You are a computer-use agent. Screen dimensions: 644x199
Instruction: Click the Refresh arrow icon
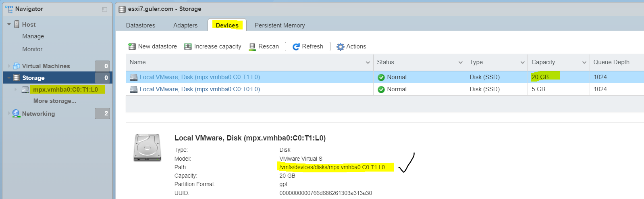[x=296, y=46]
